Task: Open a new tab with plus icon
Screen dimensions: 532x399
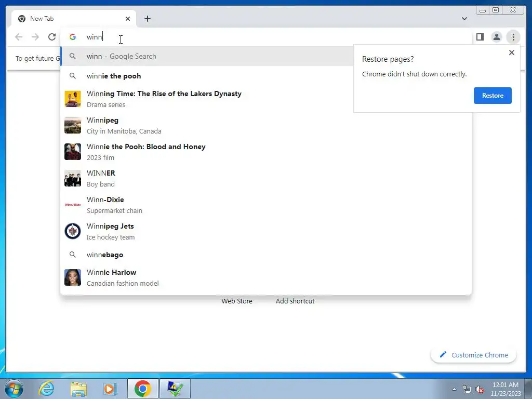Action: 147,19
